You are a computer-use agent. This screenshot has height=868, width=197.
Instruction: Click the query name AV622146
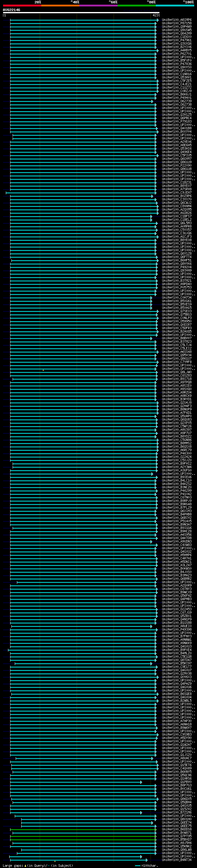pyautogui.click(x=11, y=10)
